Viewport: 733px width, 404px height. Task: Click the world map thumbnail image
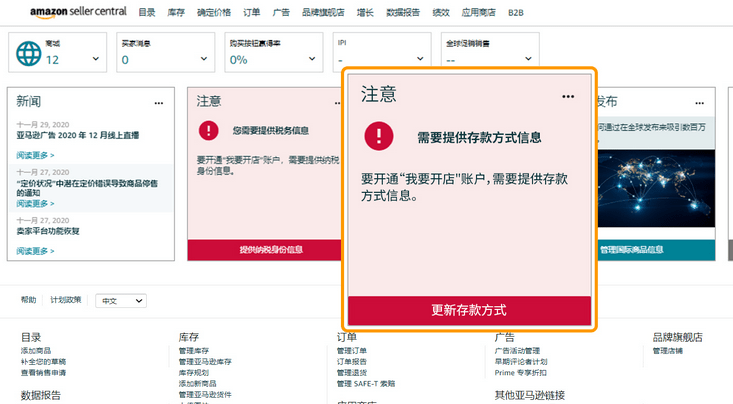click(x=656, y=188)
